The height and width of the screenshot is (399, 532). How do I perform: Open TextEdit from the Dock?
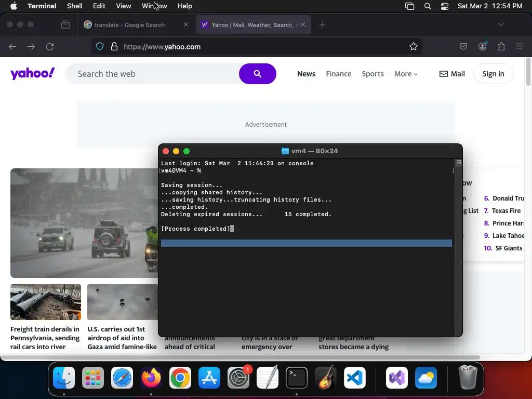point(268,378)
